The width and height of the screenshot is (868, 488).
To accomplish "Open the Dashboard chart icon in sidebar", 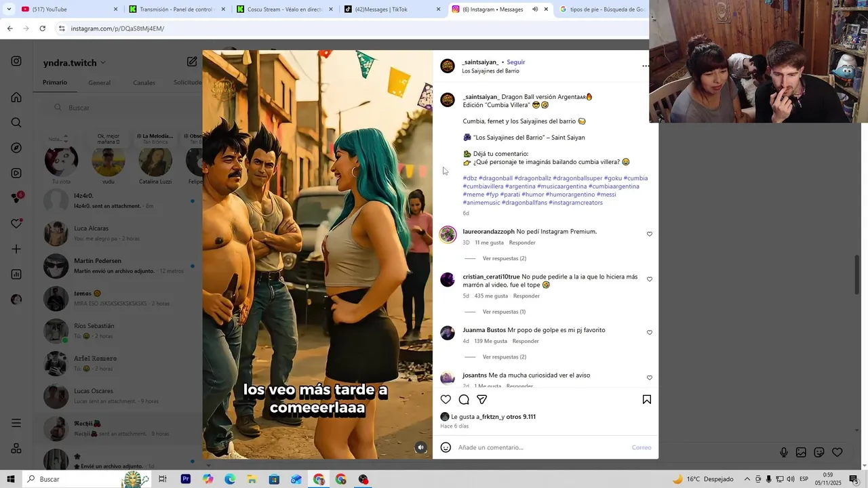I will pyautogui.click(x=16, y=274).
